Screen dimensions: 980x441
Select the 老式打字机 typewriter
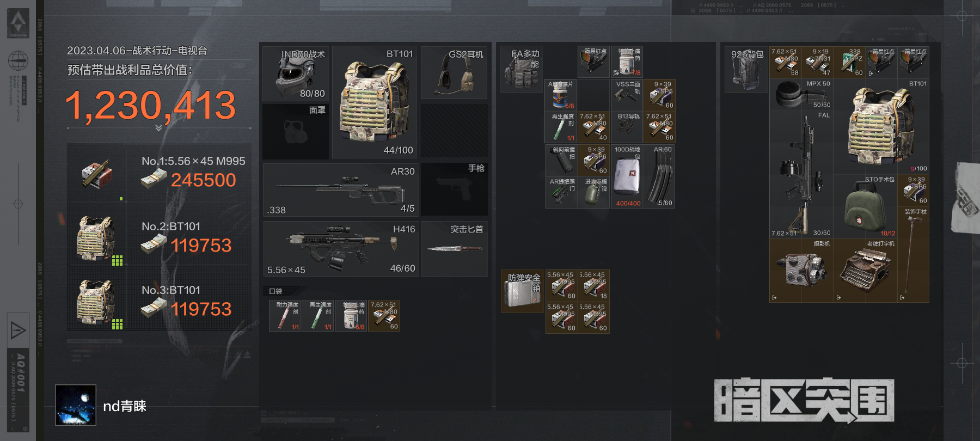(x=865, y=271)
